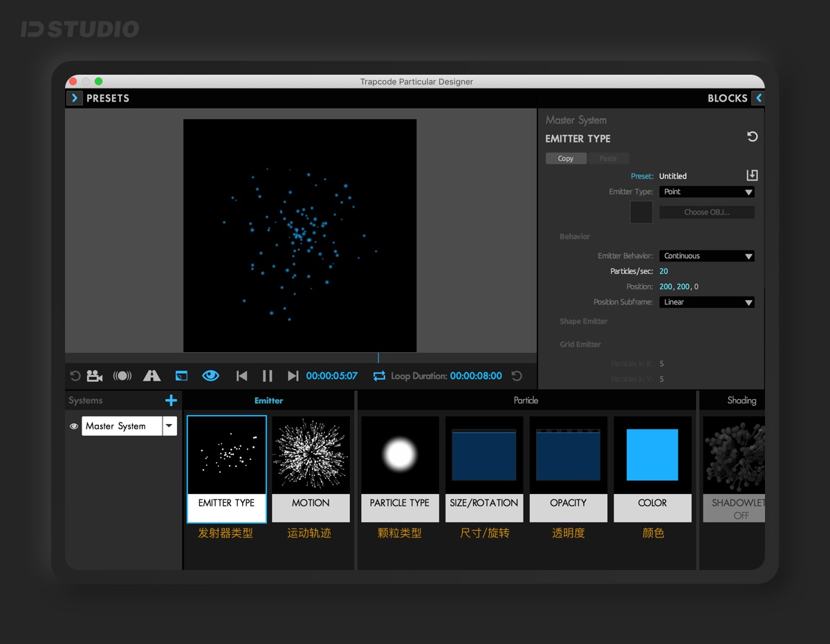Expand the Master System dropdown arrow

[169, 426]
